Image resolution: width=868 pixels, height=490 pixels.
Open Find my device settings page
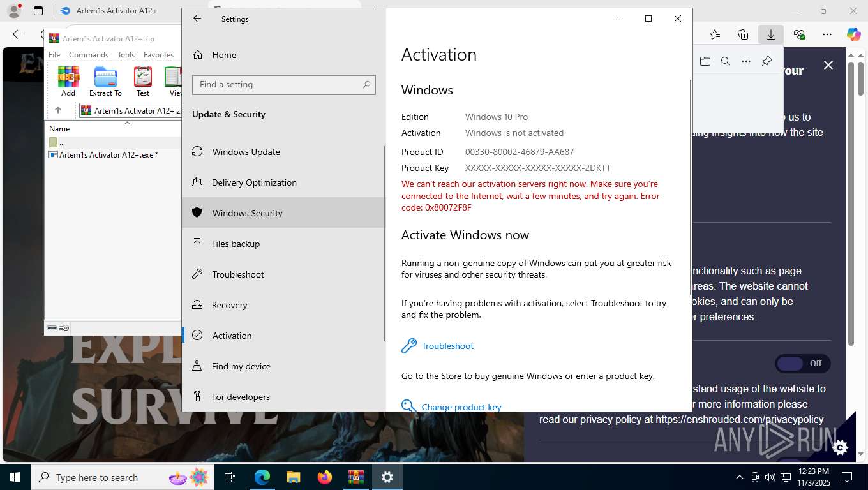[x=284, y=366]
